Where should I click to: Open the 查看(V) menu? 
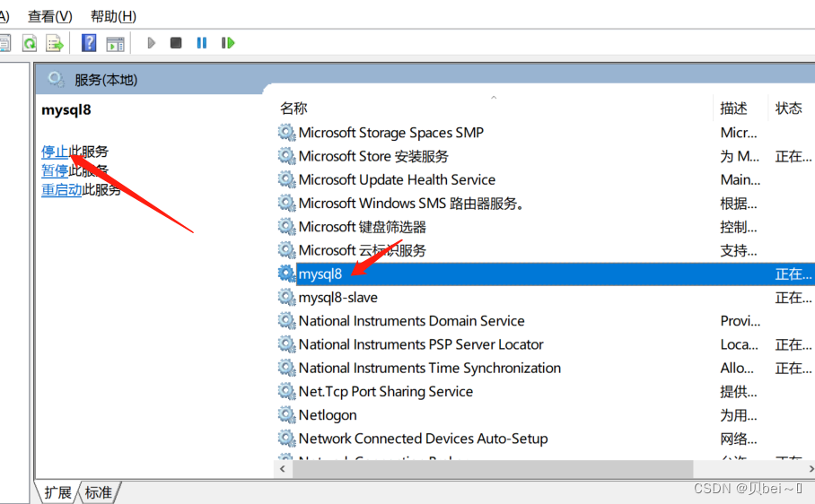50,16
